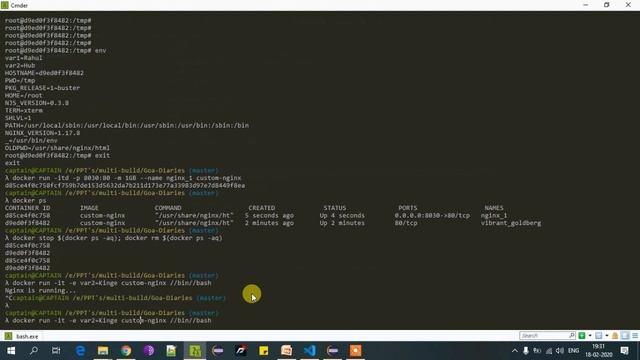Show hidden system tray icons
Screen dimensions: 640x360
[x=515, y=351]
